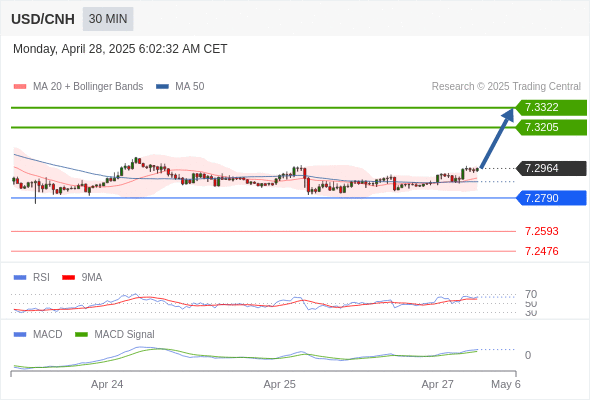This screenshot has height=400, width=590.
Task: Click the Research Trading Central copyright text
Action: (x=506, y=87)
